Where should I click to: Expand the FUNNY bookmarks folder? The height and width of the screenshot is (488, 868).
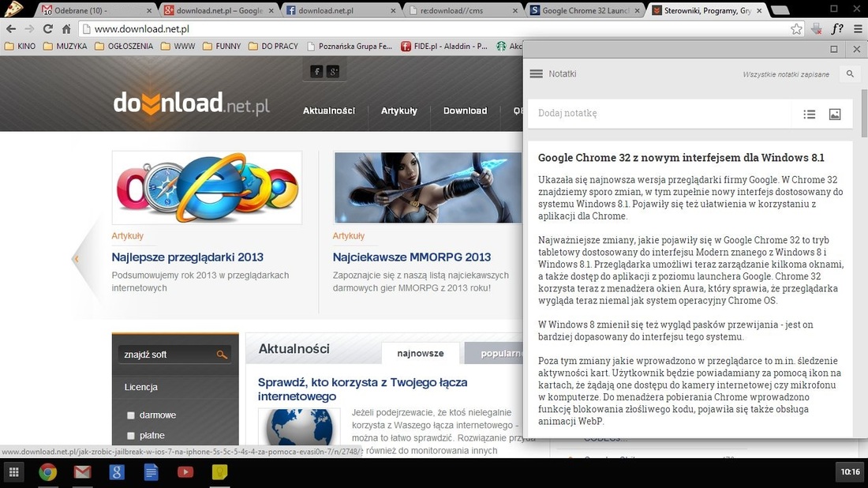coord(222,46)
